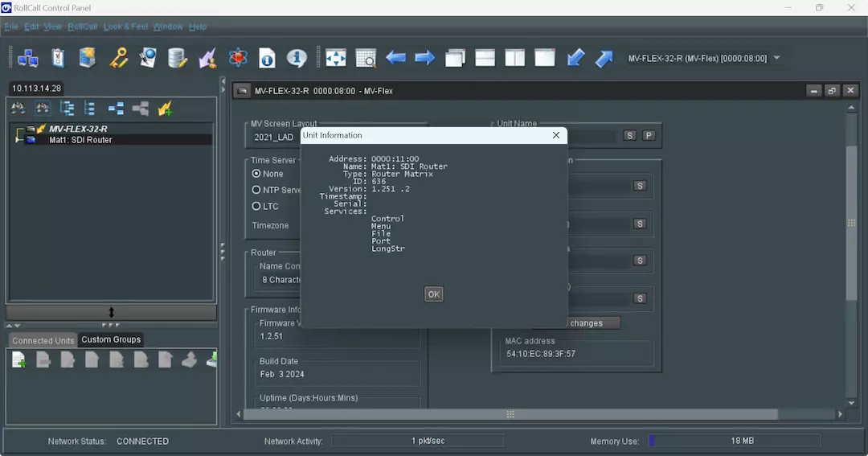Image resolution: width=868 pixels, height=456 pixels.
Task: Click the four-arrows fit window icon
Action: click(x=335, y=58)
